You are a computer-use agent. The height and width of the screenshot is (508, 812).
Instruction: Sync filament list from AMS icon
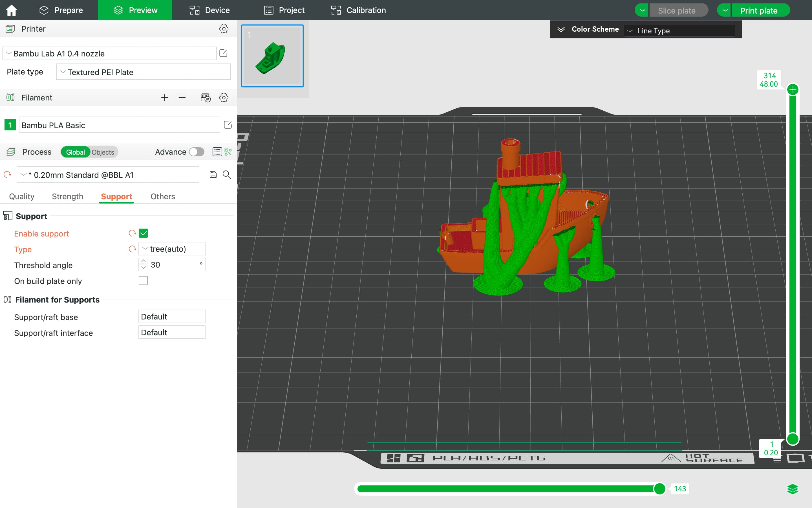click(205, 98)
